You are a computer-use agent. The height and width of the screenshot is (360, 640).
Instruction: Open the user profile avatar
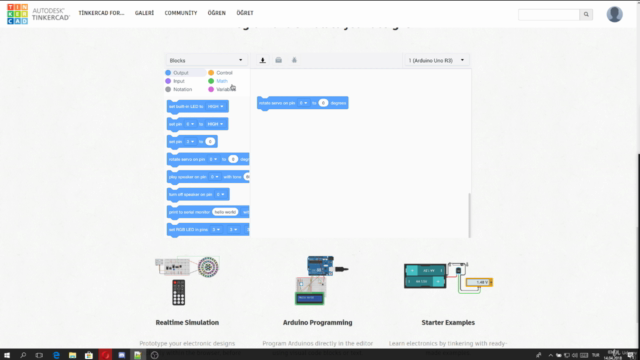[614, 14]
